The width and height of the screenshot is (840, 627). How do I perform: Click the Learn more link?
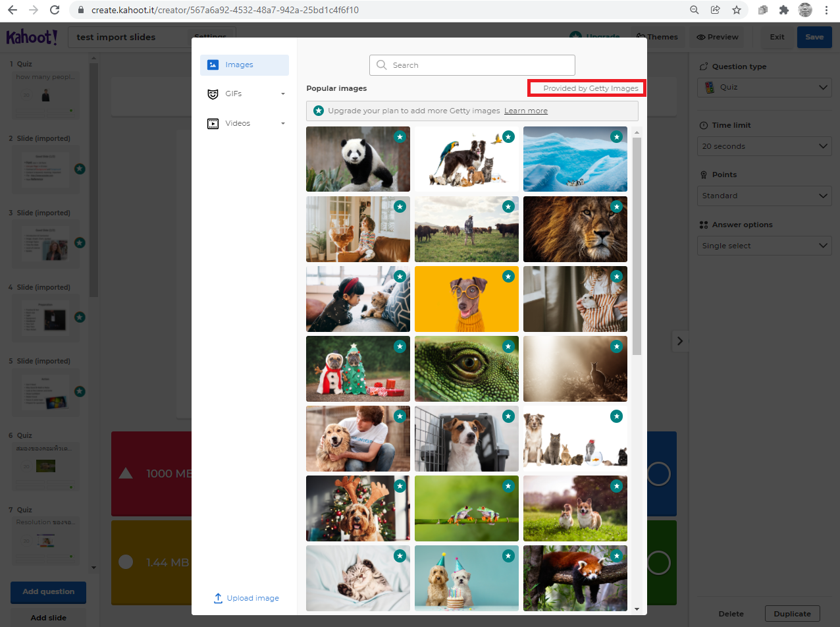click(x=525, y=111)
